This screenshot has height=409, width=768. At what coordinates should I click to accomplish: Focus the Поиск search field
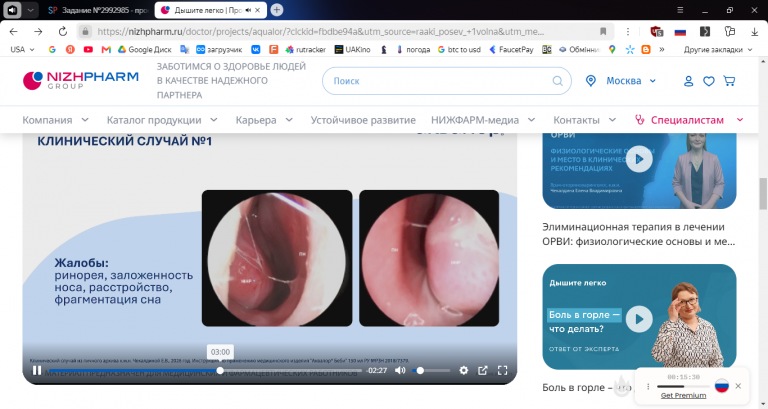coord(446,81)
